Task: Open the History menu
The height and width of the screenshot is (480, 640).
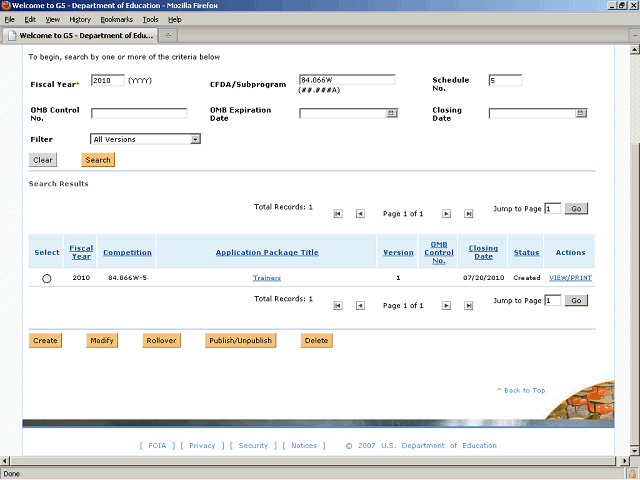Action: click(80, 20)
